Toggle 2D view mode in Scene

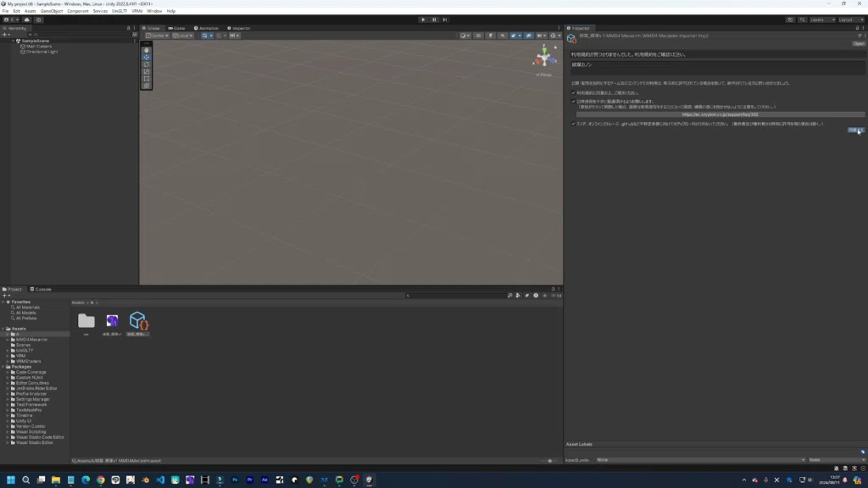[x=478, y=36]
